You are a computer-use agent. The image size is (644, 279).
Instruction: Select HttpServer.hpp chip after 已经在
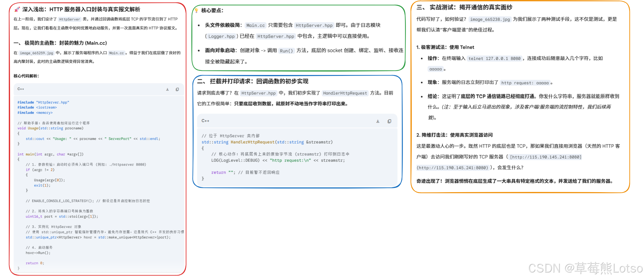276,36
